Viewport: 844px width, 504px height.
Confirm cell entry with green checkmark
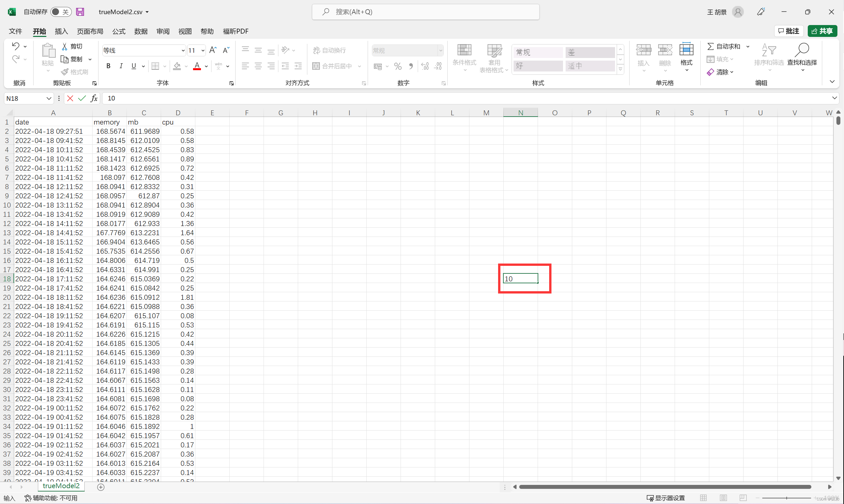(82, 98)
